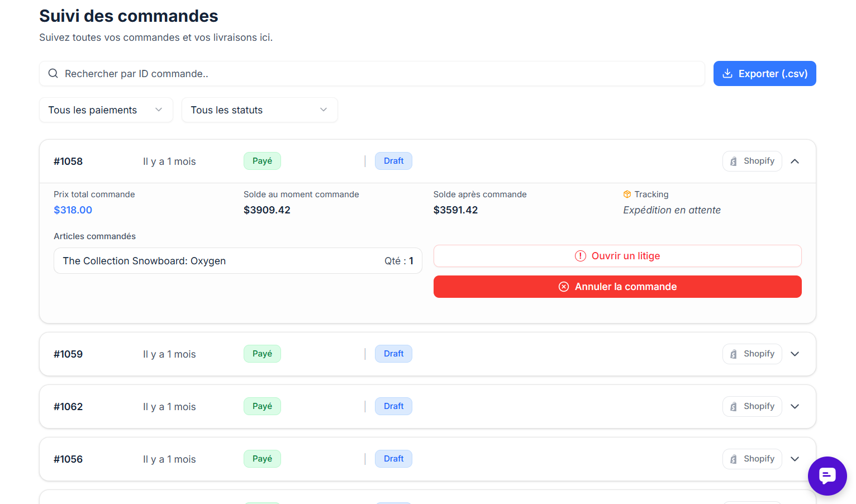Click the Payé badge of order #1056
856x504 pixels.
pyautogui.click(x=262, y=459)
